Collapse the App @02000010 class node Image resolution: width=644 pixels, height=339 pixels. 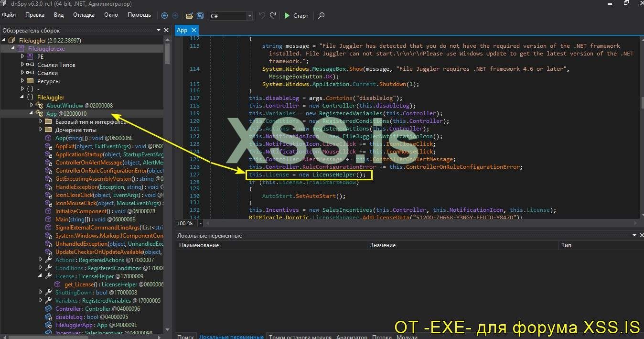point(32,113)
